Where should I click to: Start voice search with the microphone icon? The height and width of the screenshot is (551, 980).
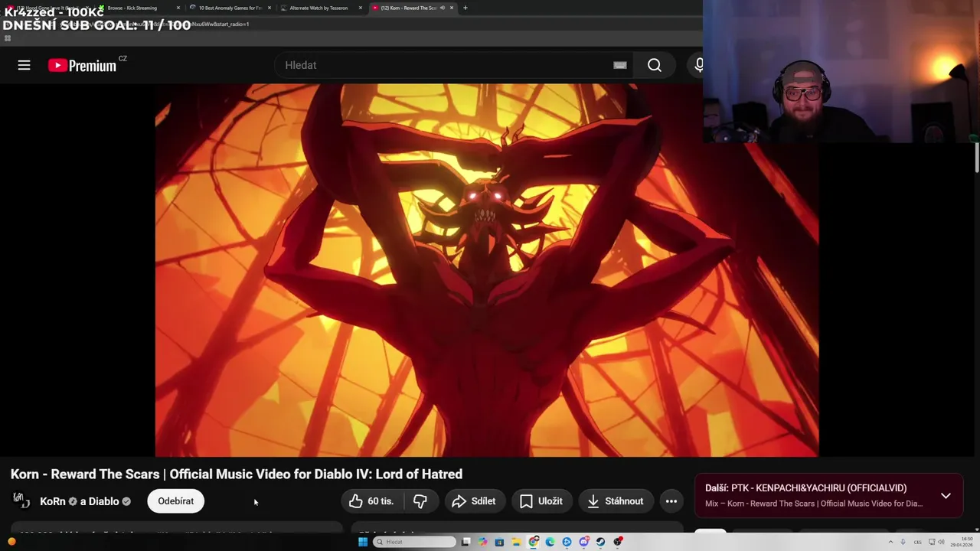pos(698,65)
